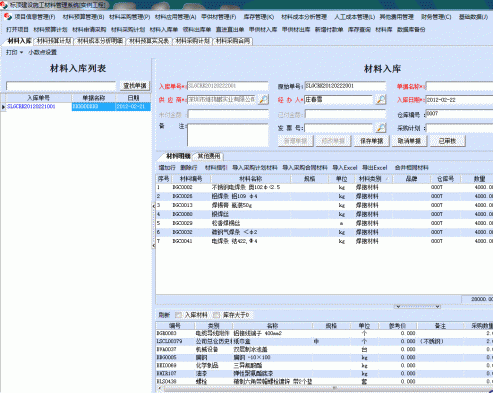The width and height of the screenshot is (493, 393).
Task: Switch to the 材料成本分析明细 tab
Action: point(100,41)
